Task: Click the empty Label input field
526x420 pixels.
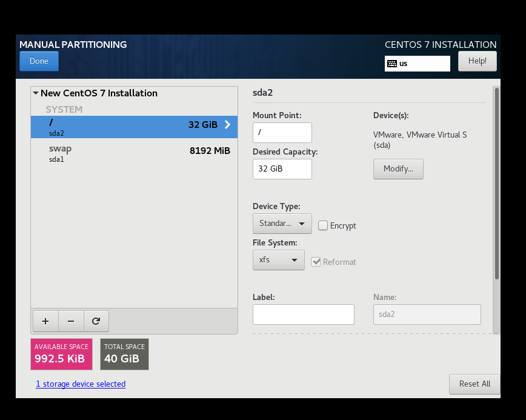Action: [x=303, y=315]
